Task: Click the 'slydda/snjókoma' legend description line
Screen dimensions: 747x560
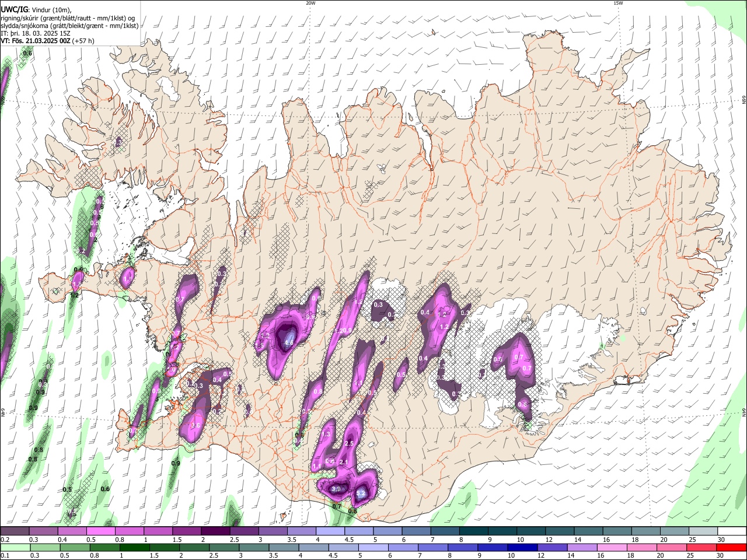Action: tap(69, 26)
